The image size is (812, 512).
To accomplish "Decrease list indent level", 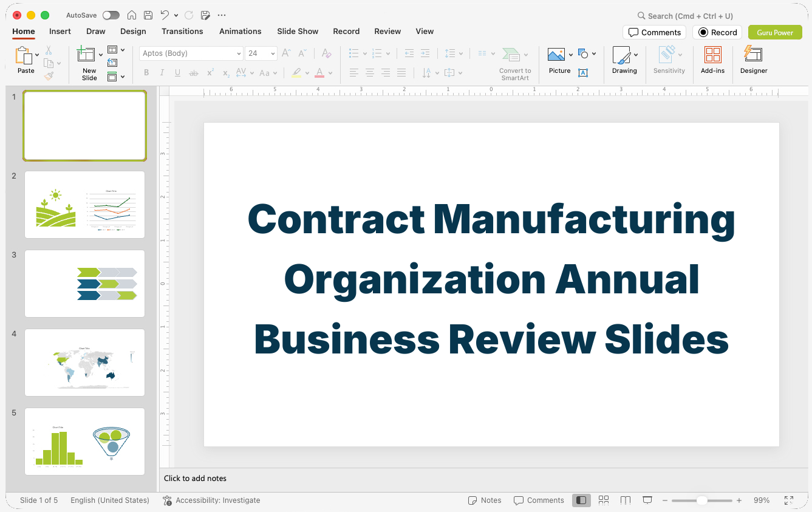I will (x=409, y=53).
